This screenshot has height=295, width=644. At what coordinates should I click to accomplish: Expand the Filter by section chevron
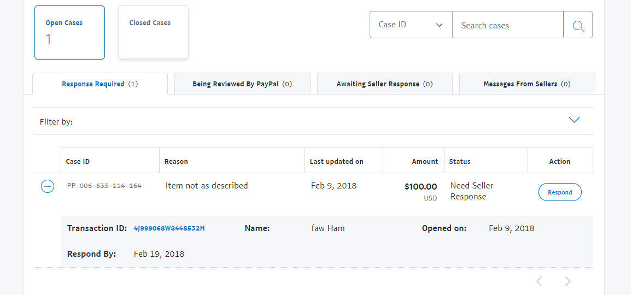(573, 120)
